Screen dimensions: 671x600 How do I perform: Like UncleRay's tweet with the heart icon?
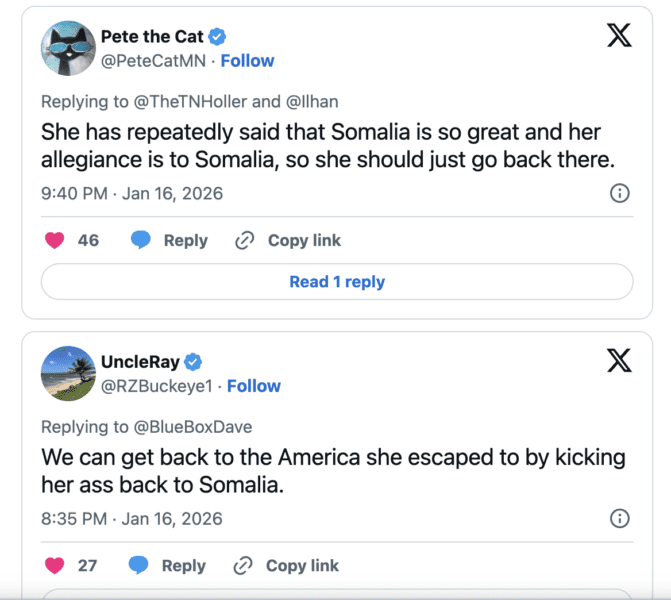(55, 565)
